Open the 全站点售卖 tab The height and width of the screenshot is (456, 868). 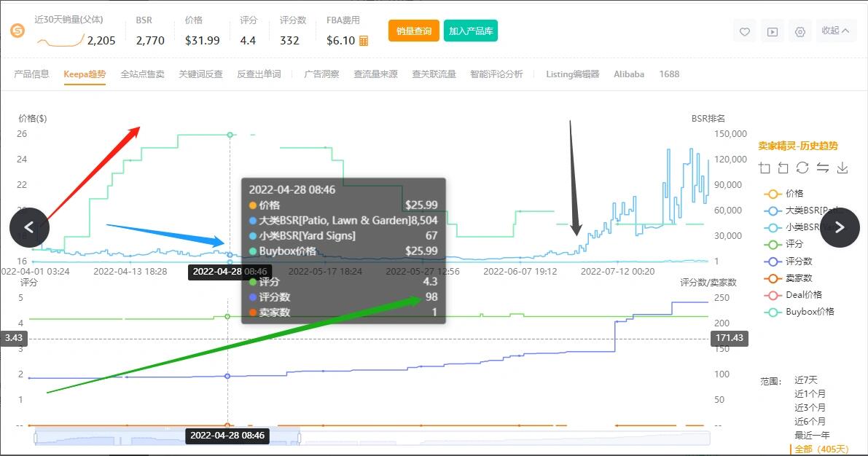click(142, 74)
